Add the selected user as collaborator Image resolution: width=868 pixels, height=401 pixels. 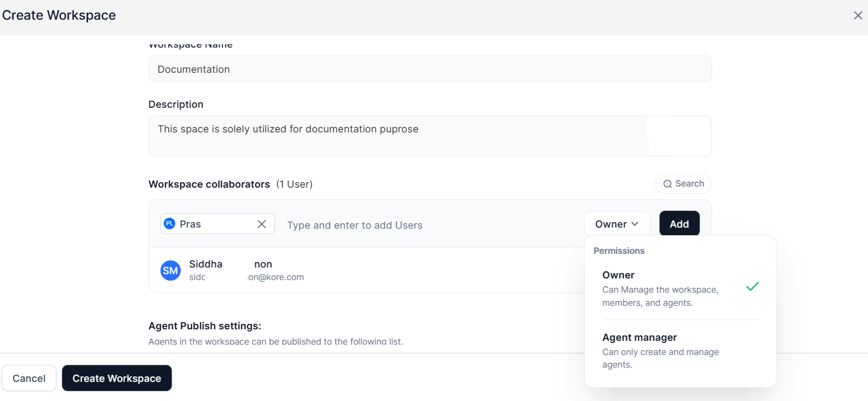pos(679,224)
